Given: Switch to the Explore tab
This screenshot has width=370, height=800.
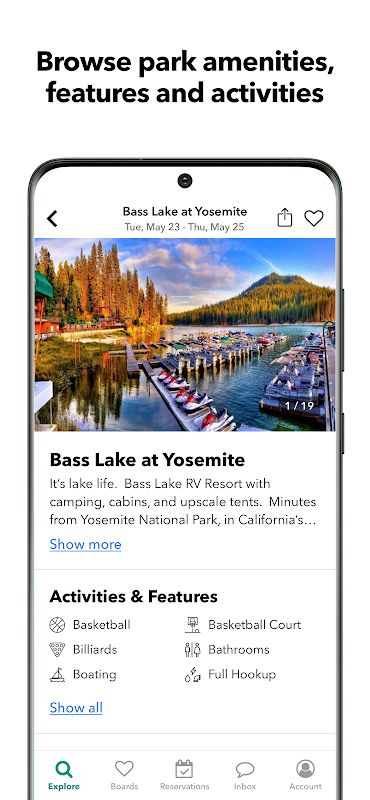Looking at the screenshot, I should (x=64, y=775).
